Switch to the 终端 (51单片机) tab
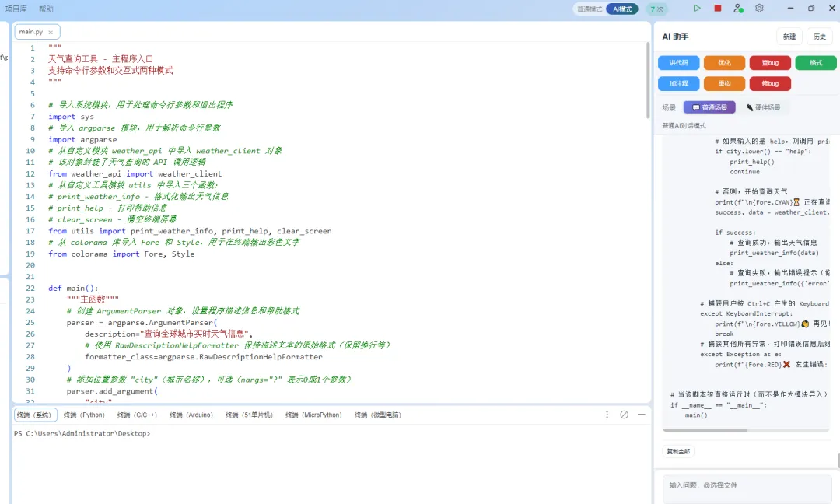The image size is (840, 504). [249, 415]
